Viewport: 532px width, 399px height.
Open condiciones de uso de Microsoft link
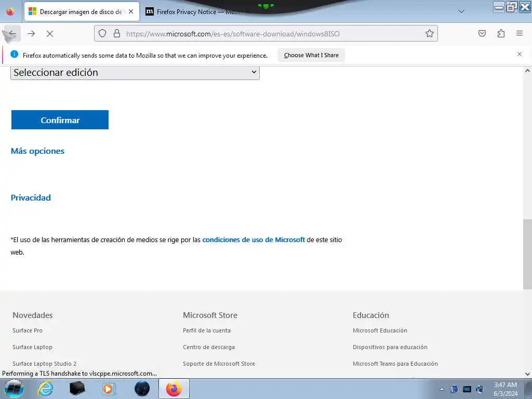pyautogui.click(x=254, y=240)
